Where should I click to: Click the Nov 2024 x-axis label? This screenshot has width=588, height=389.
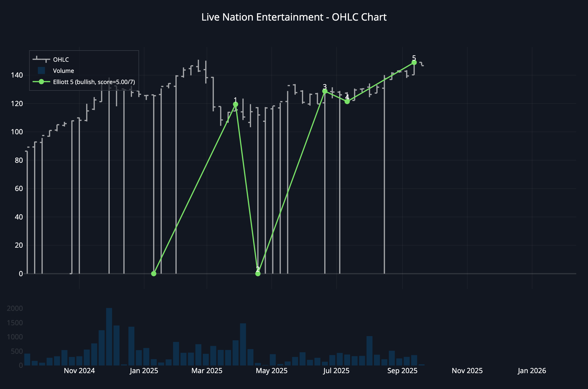[x=79, y=370]
